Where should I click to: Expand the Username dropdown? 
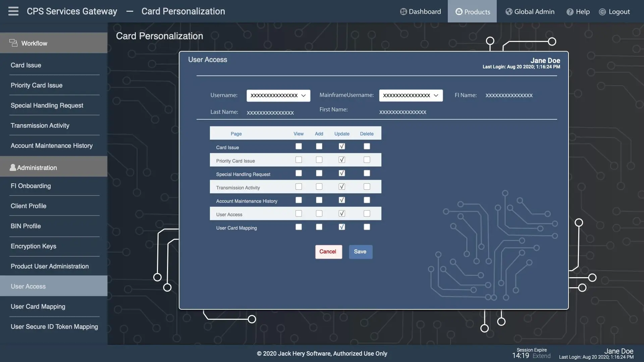pos(278,96)
